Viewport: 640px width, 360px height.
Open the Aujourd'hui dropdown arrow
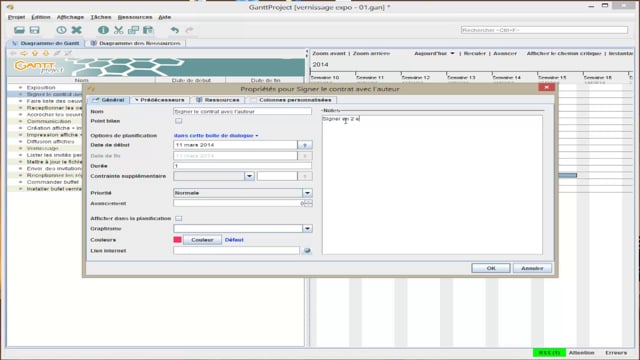tap(452, 53)
